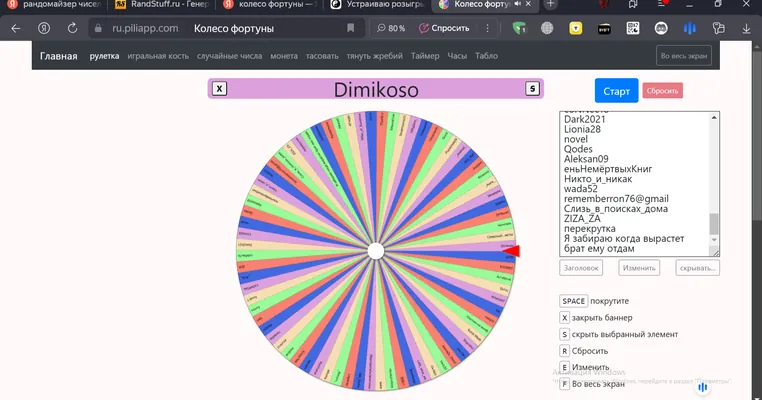Viewport: 762px width, 400px height.
Task: Click the Спросить assistant button
Action: 444,28
